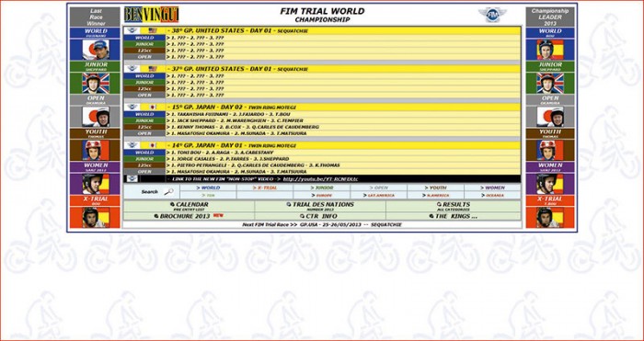Click US flag icon for 38th GP

point(153,30)
